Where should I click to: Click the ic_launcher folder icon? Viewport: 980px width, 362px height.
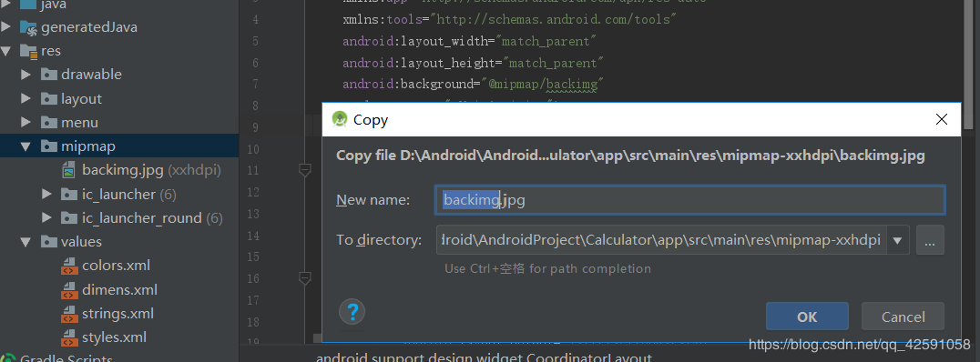pyautogui.click(x=69, y=194)
